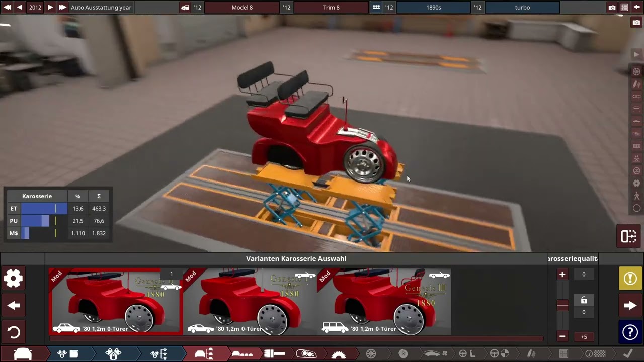Select Auto Ausstattung year label
The image size is (644, 362).
(x=101, y=8)
